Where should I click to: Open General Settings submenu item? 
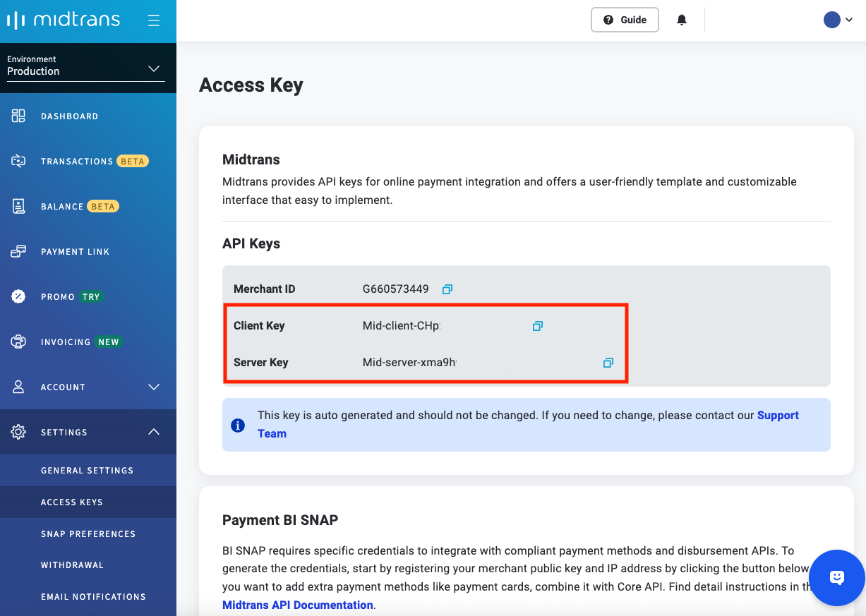(x=88, y=471)
